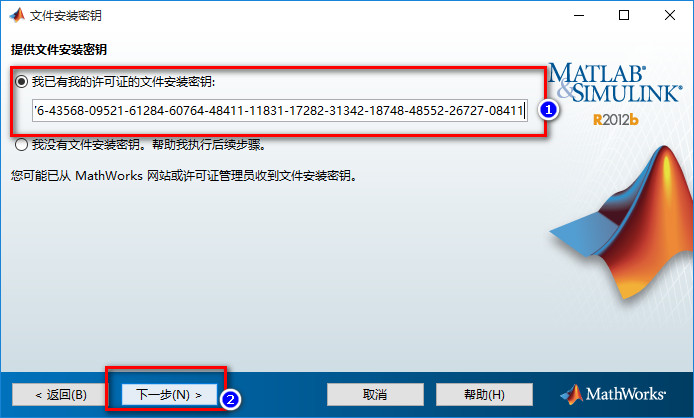
Task: Click the MATLAB & Simulink R2012b logo
Action: [x=615, y=94]
